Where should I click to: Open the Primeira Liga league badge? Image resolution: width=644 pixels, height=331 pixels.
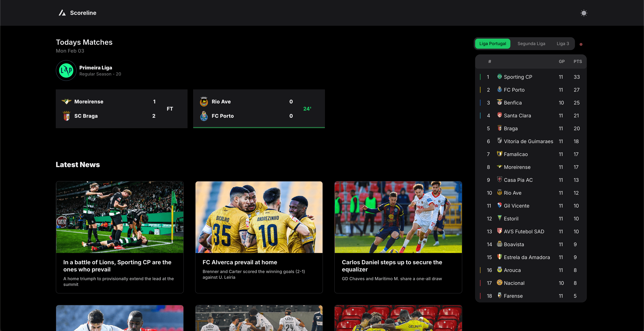point(66,70)
